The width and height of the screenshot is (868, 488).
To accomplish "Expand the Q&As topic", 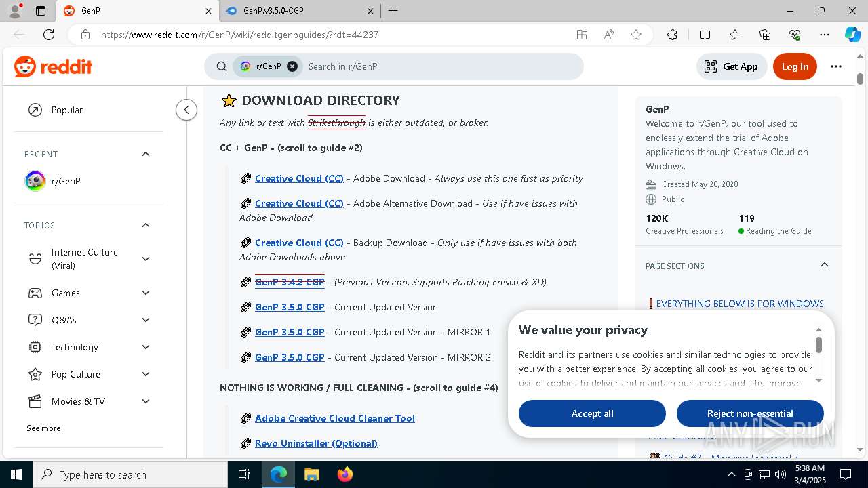I will (146, 320).
